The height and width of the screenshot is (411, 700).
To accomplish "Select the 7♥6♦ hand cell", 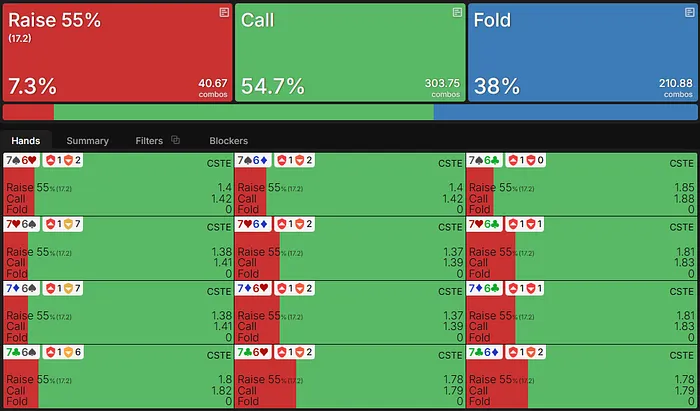I will coord(349,247).
